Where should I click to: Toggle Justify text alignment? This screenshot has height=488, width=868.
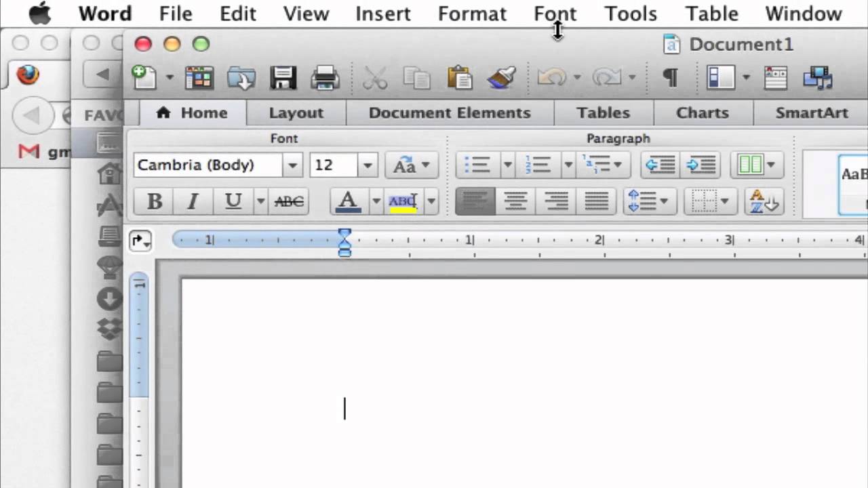tap(597, 201)
